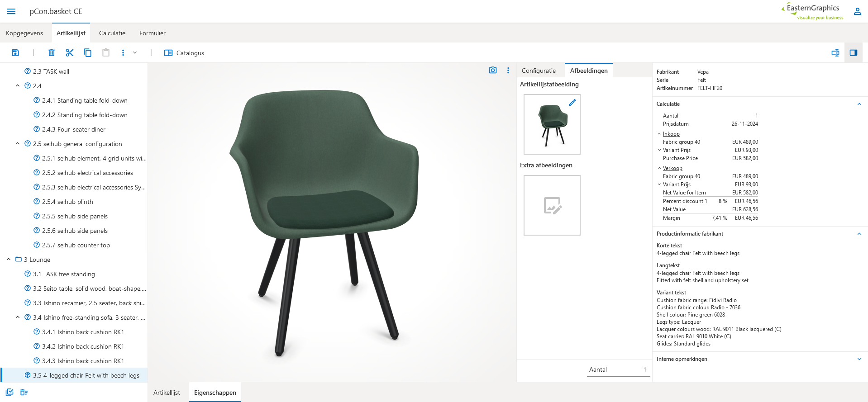Collapse 2.5 se:hub general configuration
The image size is (868, 402).
(x=18, y=144)
